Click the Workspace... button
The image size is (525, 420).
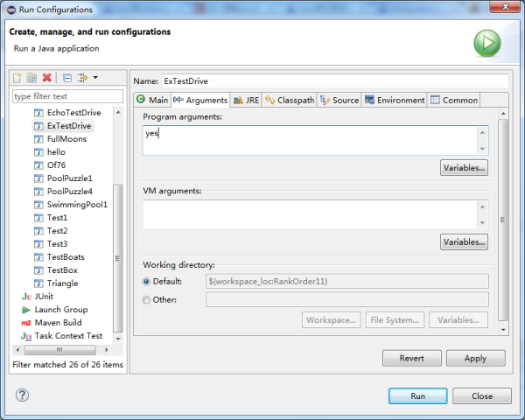(x=331, y=320)
